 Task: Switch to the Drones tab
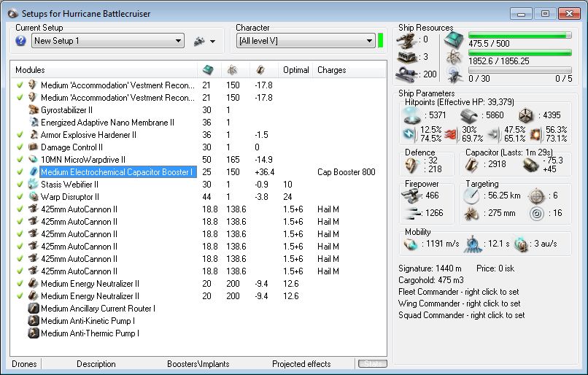click(x=26, y=364)
